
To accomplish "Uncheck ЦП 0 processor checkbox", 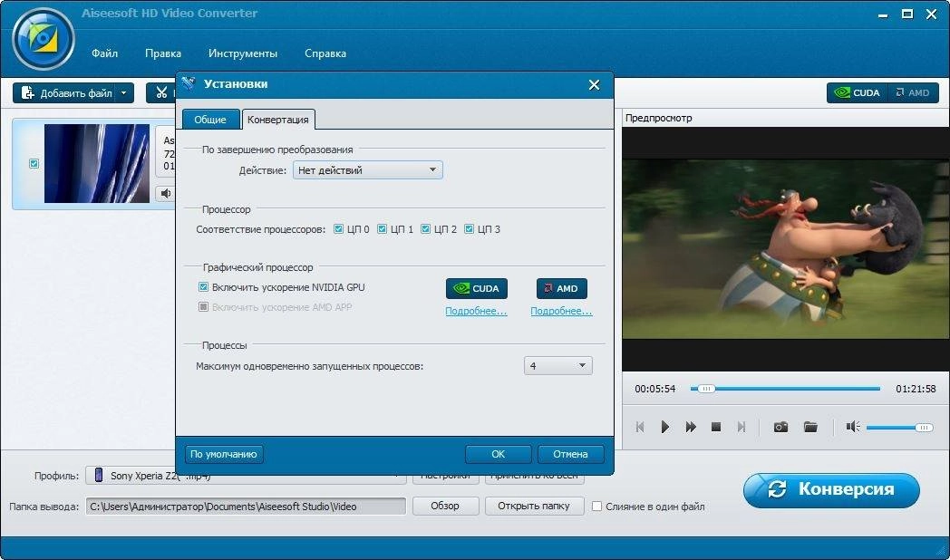I will (339, 229).
